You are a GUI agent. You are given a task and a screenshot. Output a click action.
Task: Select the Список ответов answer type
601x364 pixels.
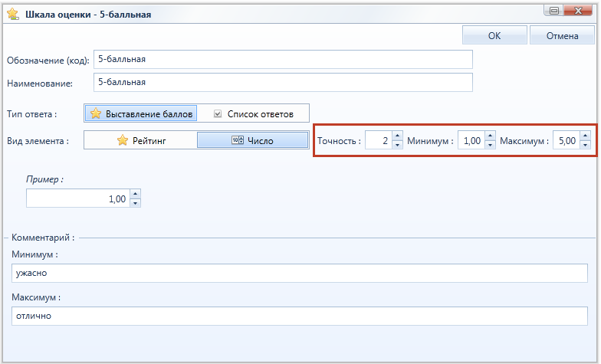253,113
